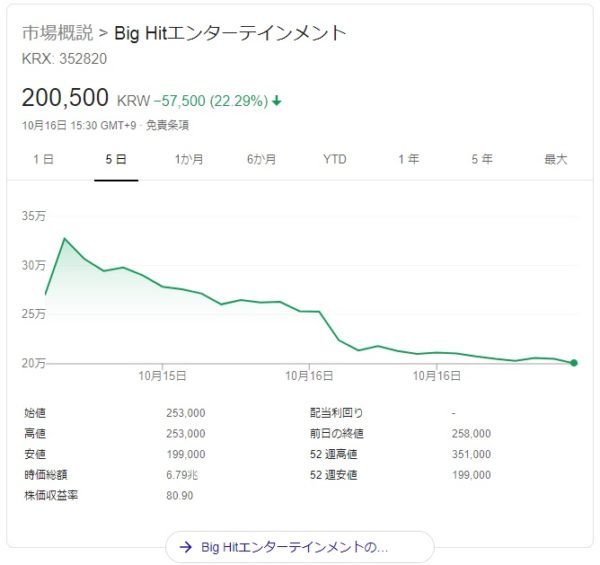Screen dimensions: 600x565
Task: Click the green endpoint dot on chart
Action: (x=574, y=363)
